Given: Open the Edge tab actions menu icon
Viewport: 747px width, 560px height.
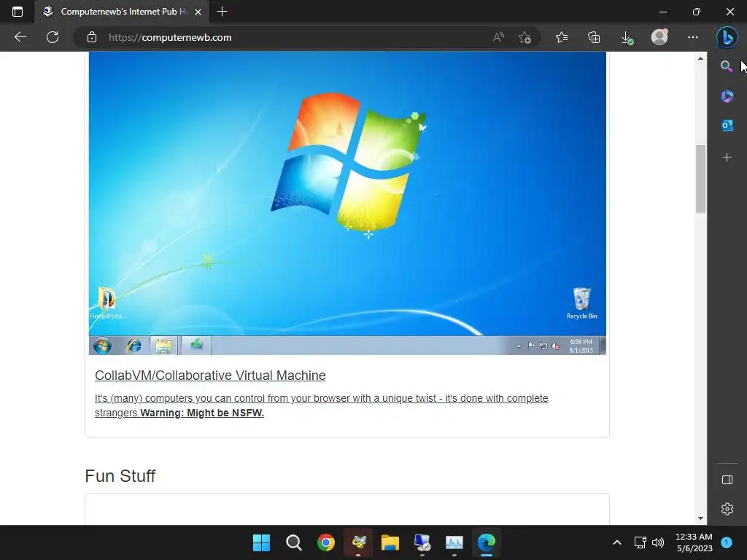Looking at the screenshot, I should click(18, 12).
